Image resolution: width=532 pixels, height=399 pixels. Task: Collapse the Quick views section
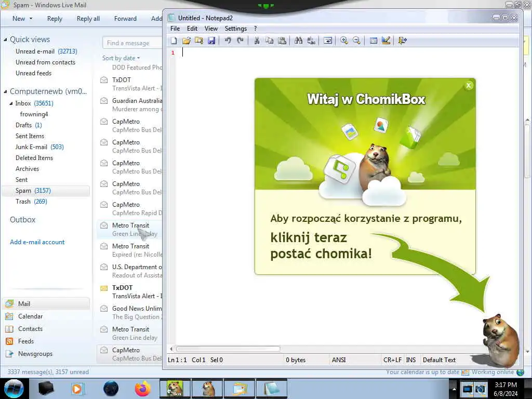5,39
